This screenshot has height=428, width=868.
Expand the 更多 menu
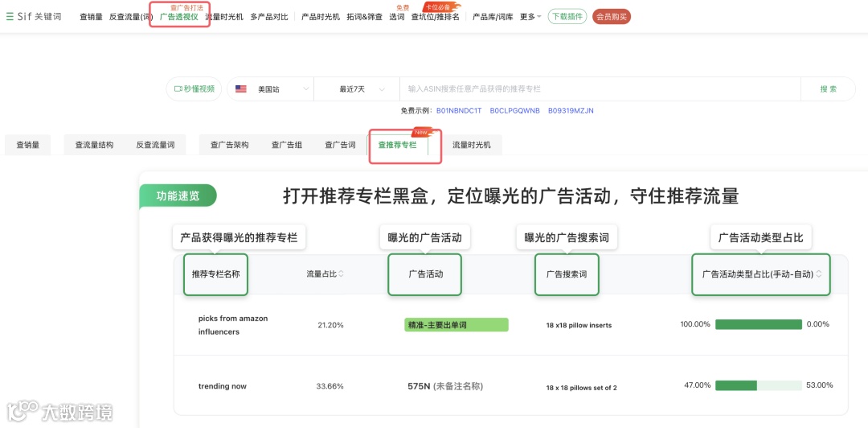point(530,17)
